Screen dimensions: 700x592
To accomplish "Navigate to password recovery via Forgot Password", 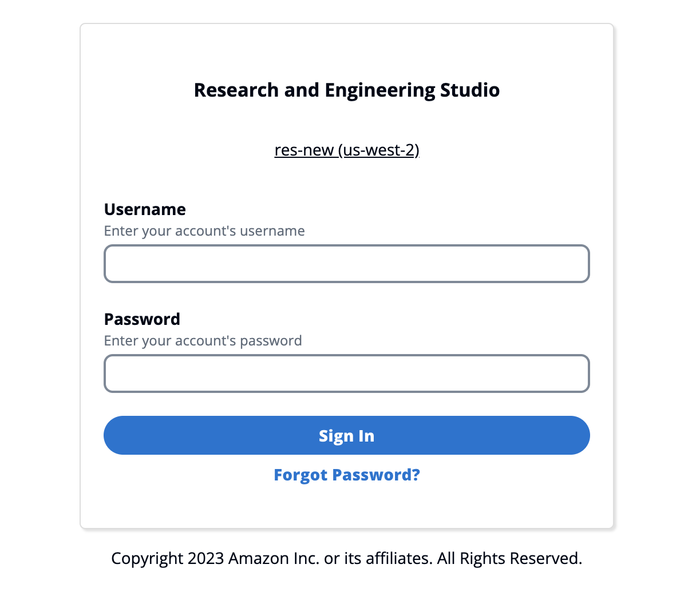I will (346, 474).
